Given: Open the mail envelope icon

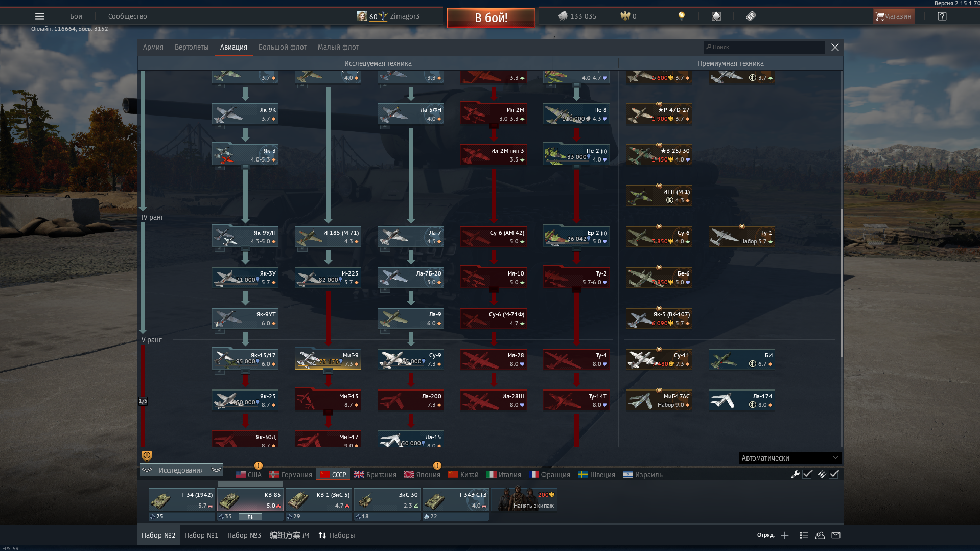Looking at the screenshot, I should pos(836,535).
